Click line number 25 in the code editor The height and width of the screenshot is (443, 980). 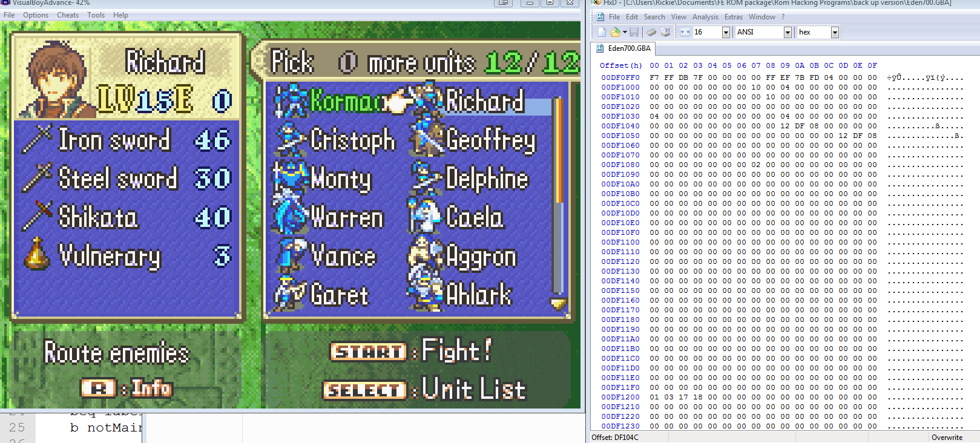[x=17, y=427]
